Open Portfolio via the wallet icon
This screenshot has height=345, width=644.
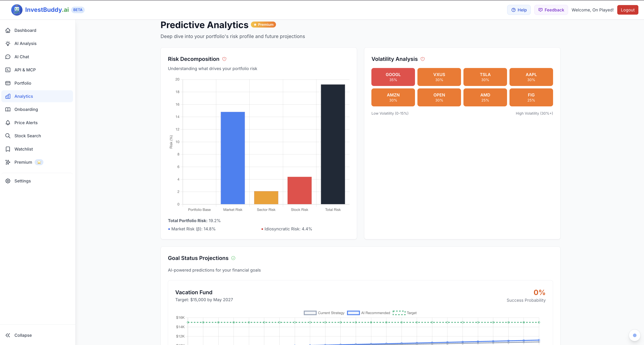pyautogui.click(x=8, y=83)
